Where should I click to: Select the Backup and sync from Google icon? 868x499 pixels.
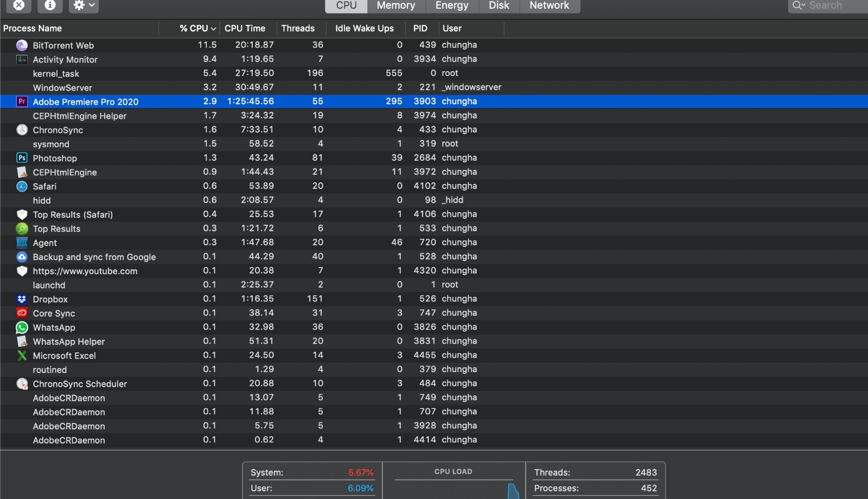(22, 257)
